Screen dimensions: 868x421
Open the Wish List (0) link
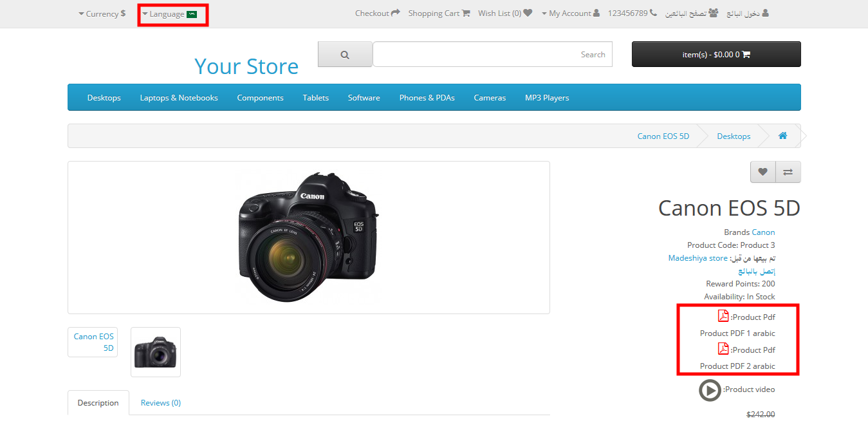click(x=505, y=14)
